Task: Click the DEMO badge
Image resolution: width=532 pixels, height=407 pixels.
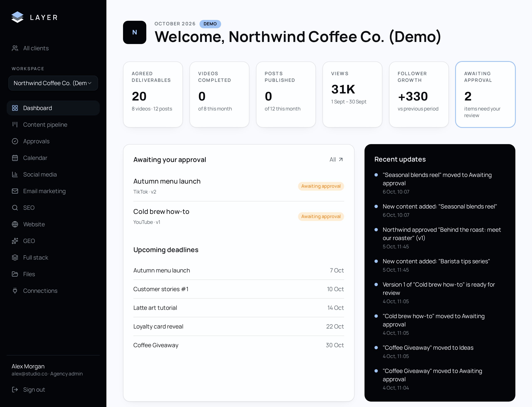Action: click(210, 24)
